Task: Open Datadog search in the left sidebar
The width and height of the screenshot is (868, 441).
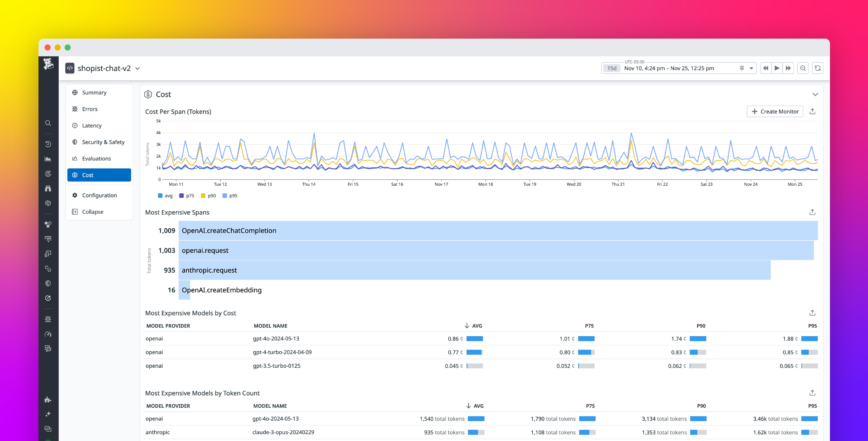Action: [x=48, y=123]
